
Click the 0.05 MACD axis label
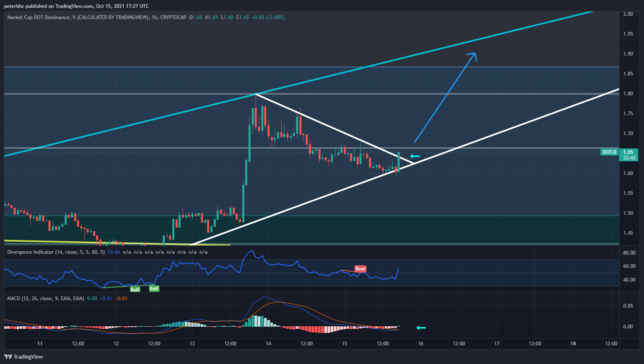[x=628, y=306]
